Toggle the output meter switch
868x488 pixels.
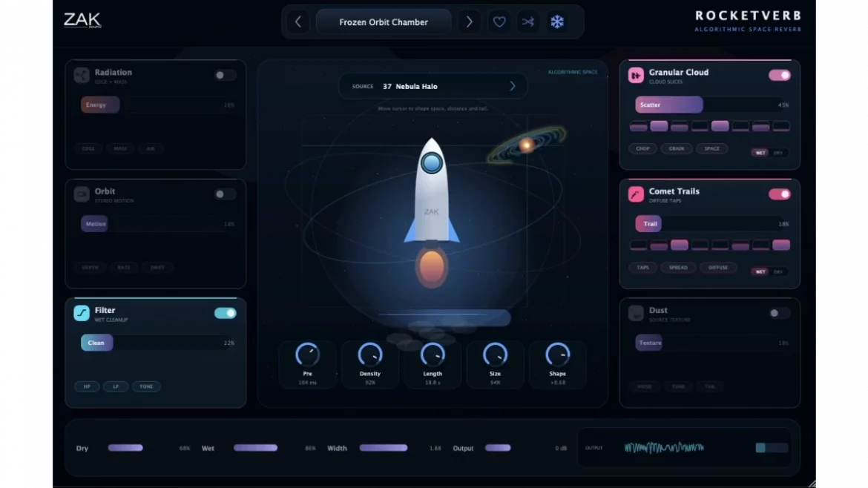(772, 448)
